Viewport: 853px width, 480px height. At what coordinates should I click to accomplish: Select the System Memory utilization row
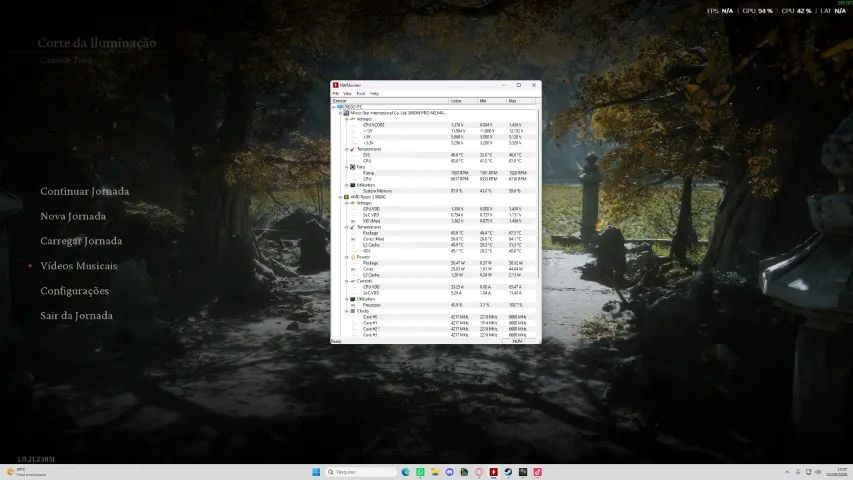pyautogui.click(x=434, y=191)
